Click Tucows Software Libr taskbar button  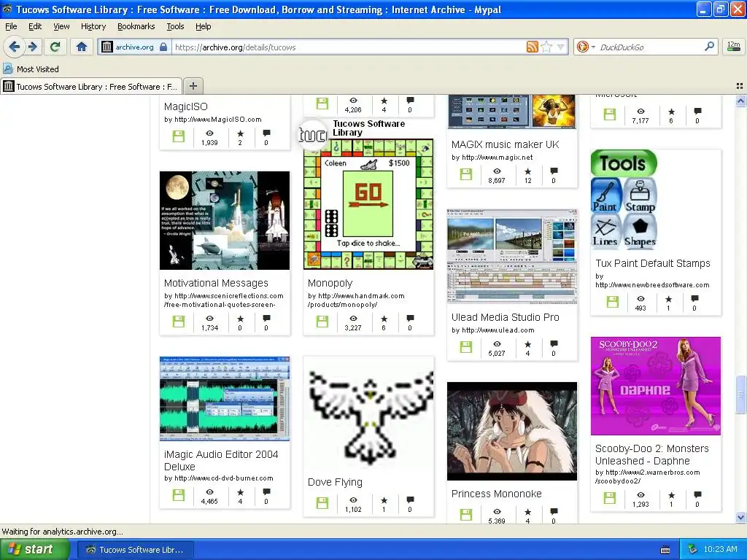click(136, 550)
